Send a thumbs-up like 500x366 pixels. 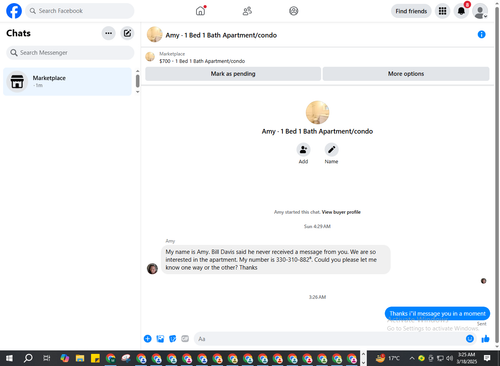coord(485,339)
